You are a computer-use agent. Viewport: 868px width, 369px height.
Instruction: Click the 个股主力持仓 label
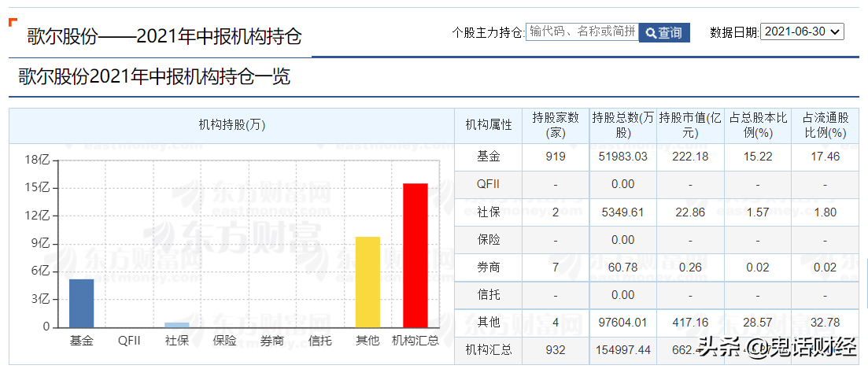click(488, 32)
